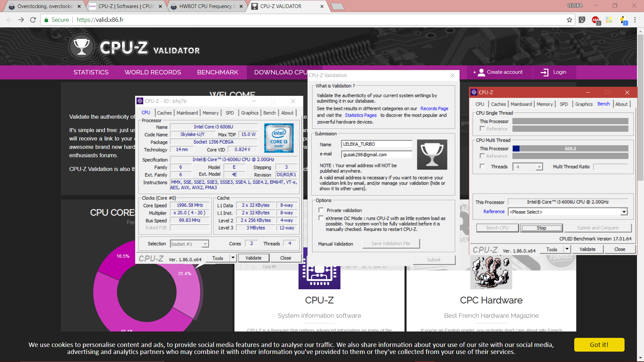This screenshot has width=644, height=362.
Task: Open the Threads count dropdown
Action: [x=528, y=167]
